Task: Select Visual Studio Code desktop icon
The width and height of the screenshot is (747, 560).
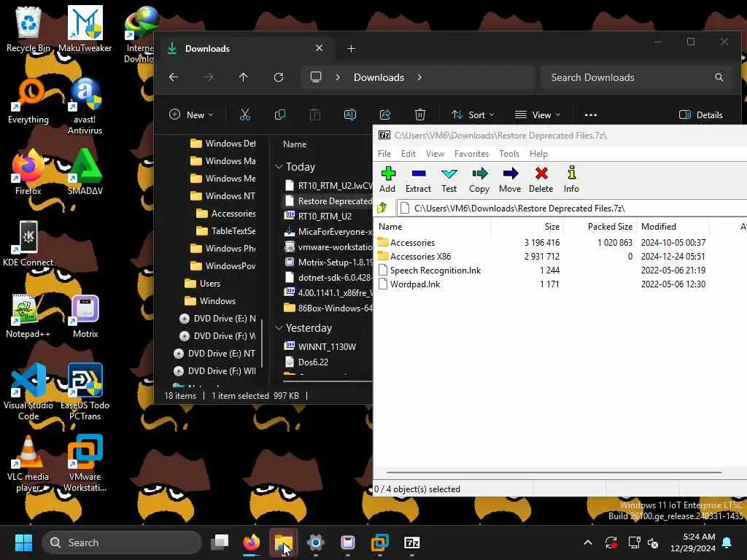Action: [28, 392]
